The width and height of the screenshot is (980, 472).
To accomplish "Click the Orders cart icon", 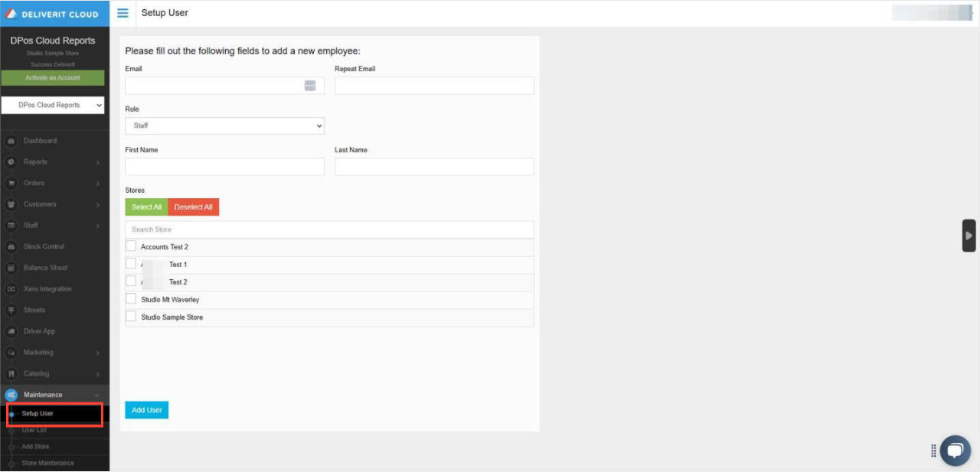I will 11,184.
